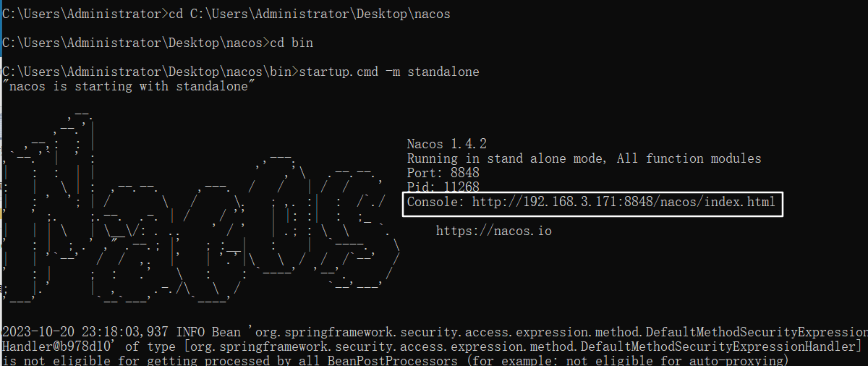Click the 'Port: 8848' line
This screenshot has height=366, width=868.
pos(443,173)
